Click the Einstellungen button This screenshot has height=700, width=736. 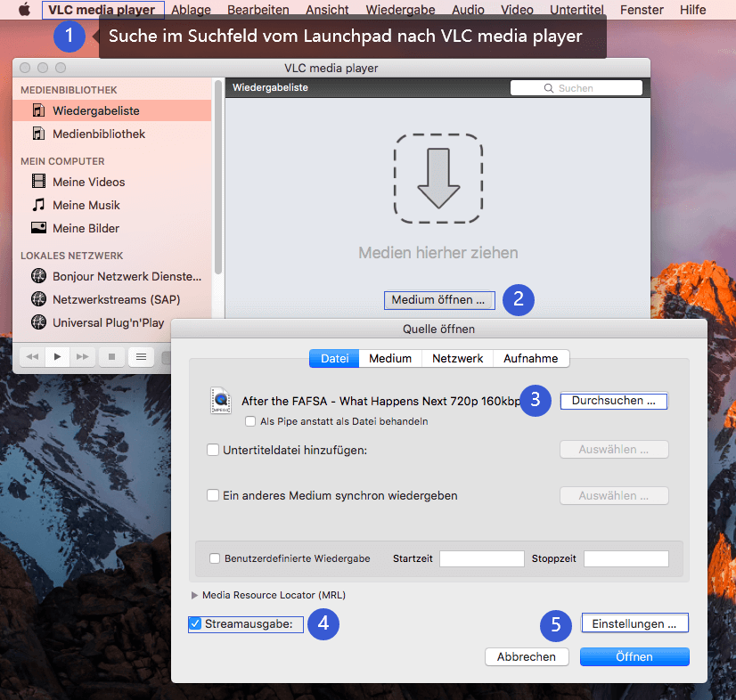coord(634,623)
